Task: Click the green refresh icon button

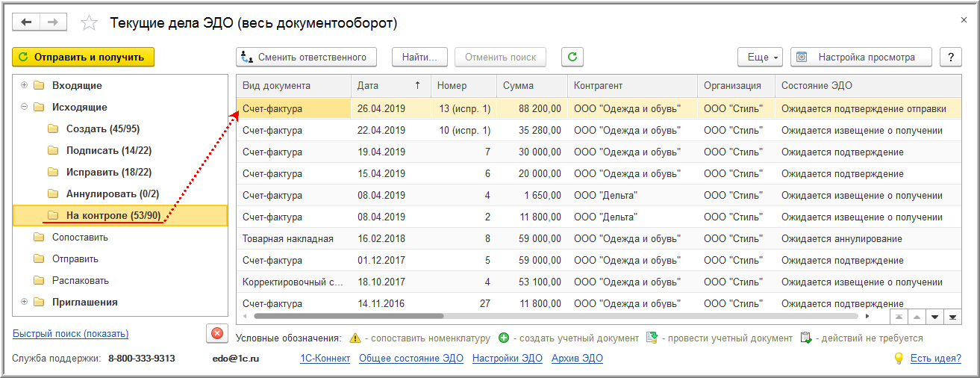Action: point(572,57)
